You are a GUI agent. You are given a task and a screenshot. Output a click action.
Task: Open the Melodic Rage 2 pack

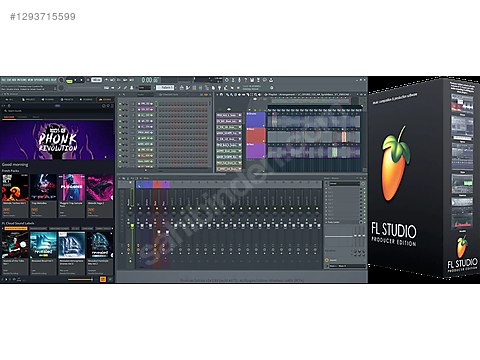pos(99,195)
